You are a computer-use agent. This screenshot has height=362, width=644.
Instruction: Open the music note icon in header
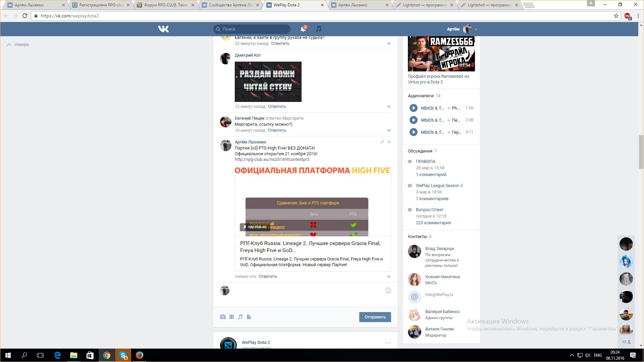click(x=319, y=29)
